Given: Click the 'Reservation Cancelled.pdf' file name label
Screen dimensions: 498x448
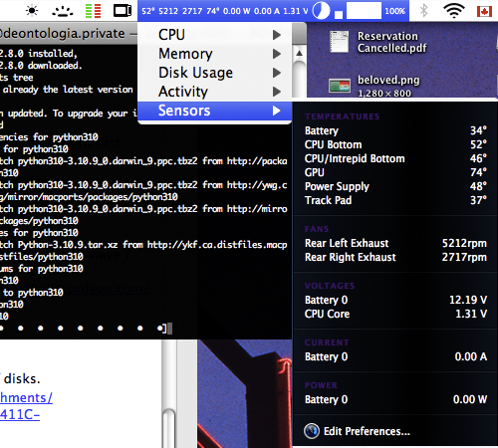Looking at the screenshot, I should [x=391, y=42].
